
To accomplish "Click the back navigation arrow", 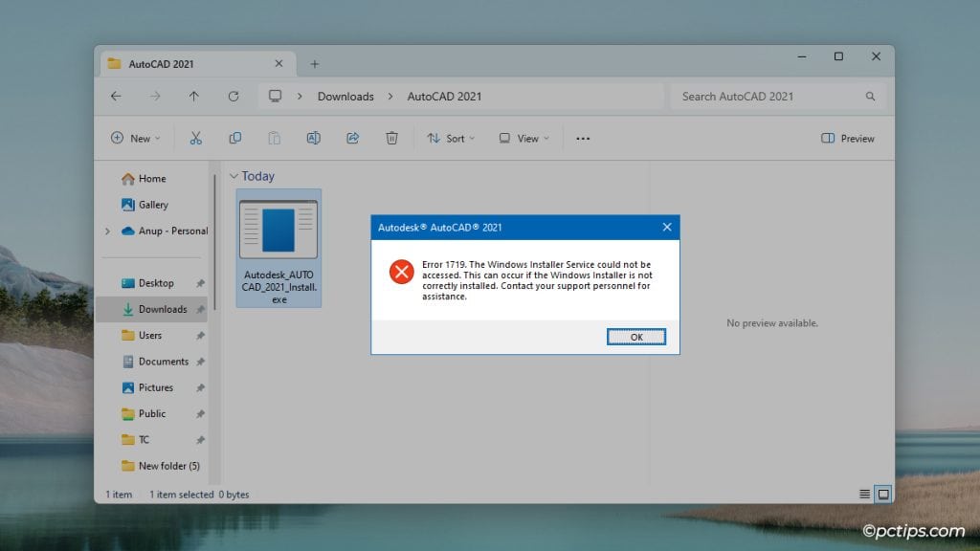I will pos(116,96).
